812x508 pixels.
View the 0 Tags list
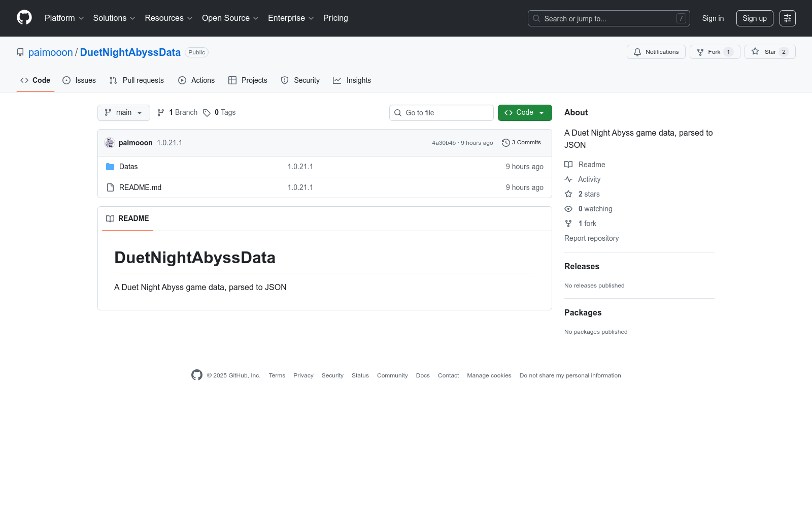click(x=220, y=113)
